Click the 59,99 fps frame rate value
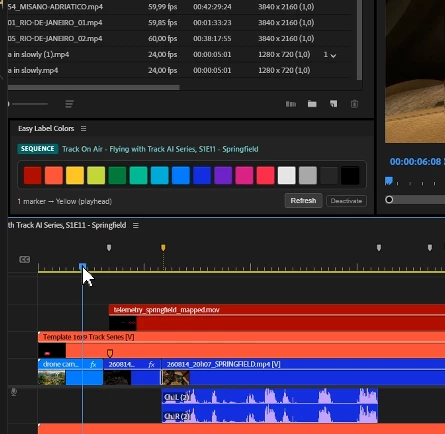Screen dimensions: 445x434 pyautogui.click(x=163, y=7)
